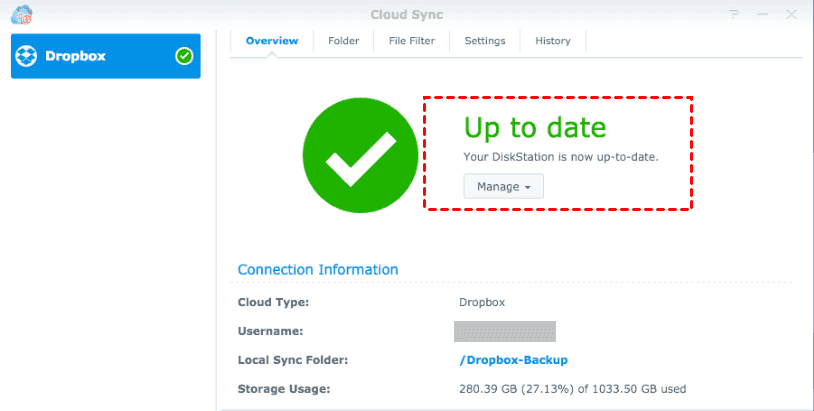View the History tab
Screen dimensions: 814x411
tap(552, 41)
